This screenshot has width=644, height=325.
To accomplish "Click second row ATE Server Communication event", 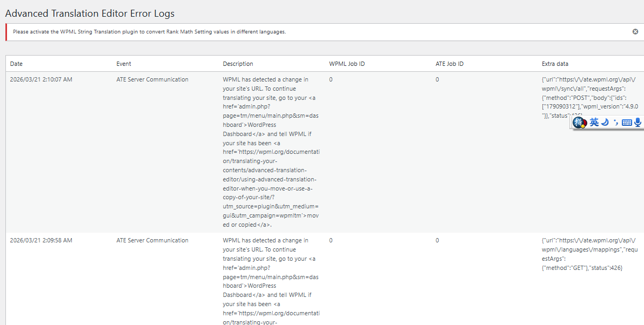I will 152,240.
